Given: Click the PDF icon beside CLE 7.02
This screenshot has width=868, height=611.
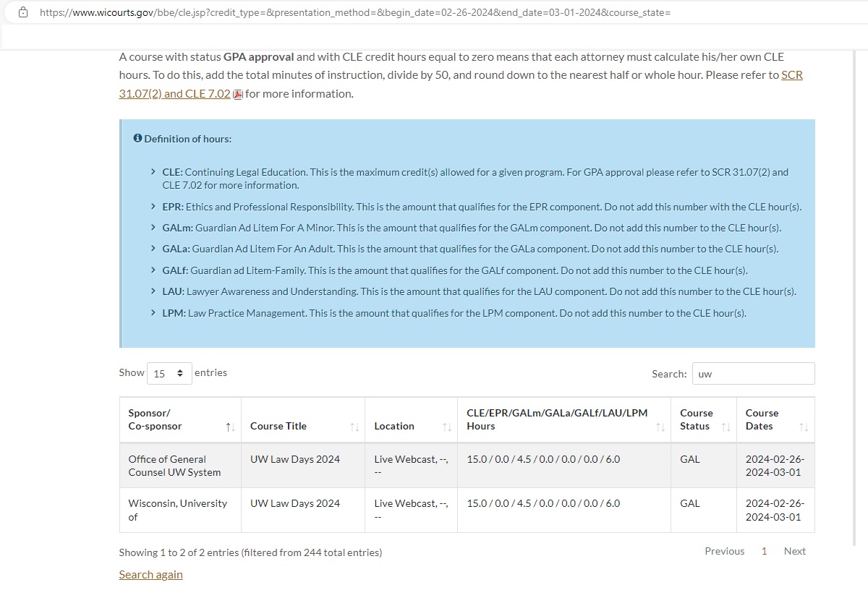Looking at the screenshot, I should coord(238,94).
